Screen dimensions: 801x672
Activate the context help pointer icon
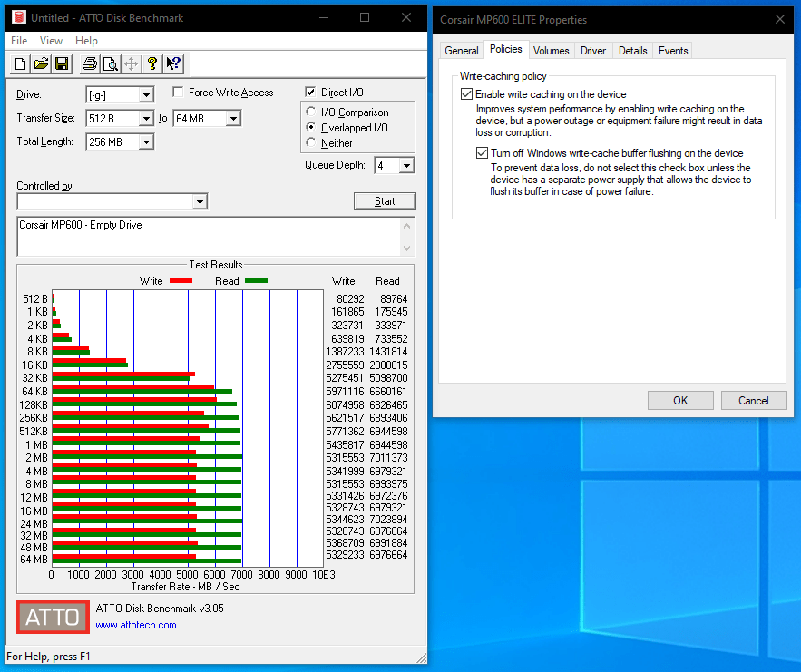click(x=173, y=63)
